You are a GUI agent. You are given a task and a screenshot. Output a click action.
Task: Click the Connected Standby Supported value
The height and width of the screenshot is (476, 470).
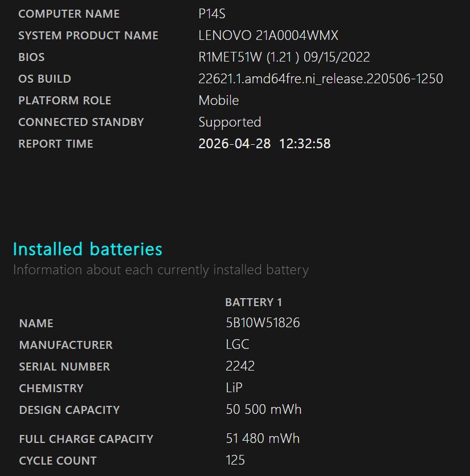[x=230, y=122]
